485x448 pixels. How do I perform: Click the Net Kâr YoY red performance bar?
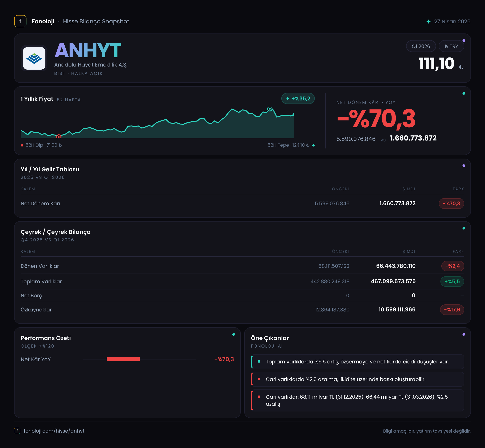123,359
